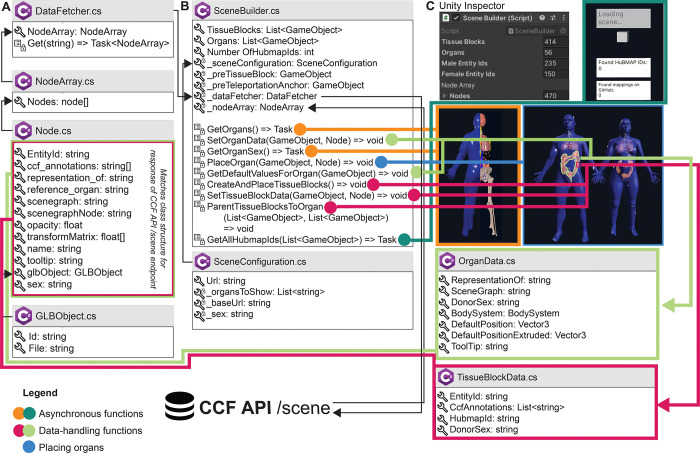Click the Male Entity Ids value field 235
Viewport: 700px width, 453px height.
(x=555, y=63)
